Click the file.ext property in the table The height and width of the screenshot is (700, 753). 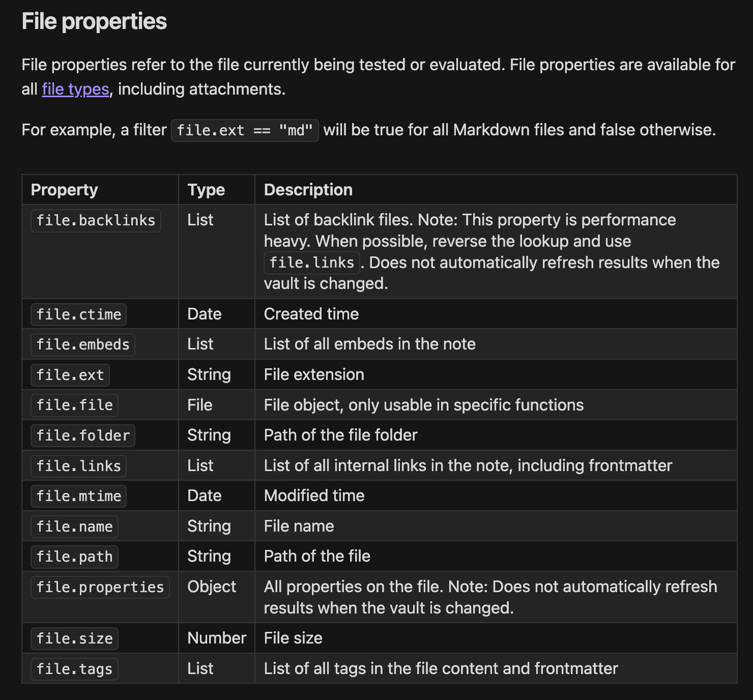coord(70,375)
